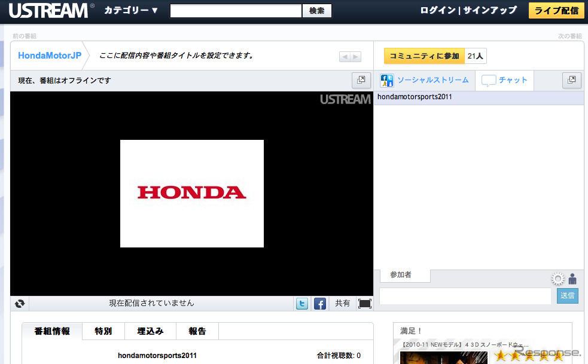Screen dimensions: 588x364
Task: Click the chat user person icon
Action: point(572,279)
